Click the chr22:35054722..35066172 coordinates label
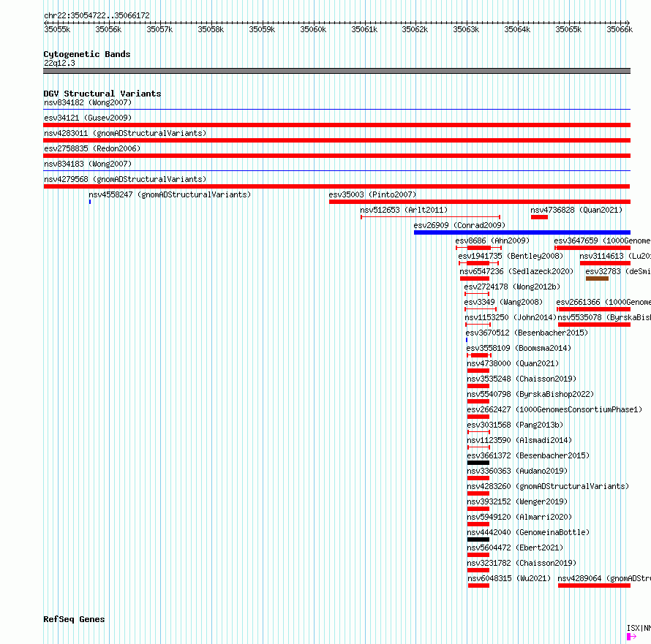The height and width of the screenshot is (644, 651). [x=97, y=16]
